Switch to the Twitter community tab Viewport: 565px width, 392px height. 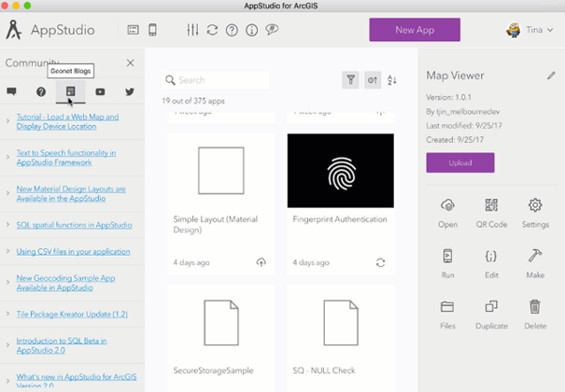click(130, 91)
